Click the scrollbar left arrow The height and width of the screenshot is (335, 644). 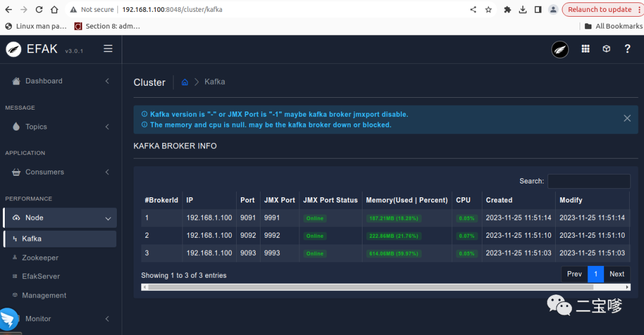pos(144,287)
